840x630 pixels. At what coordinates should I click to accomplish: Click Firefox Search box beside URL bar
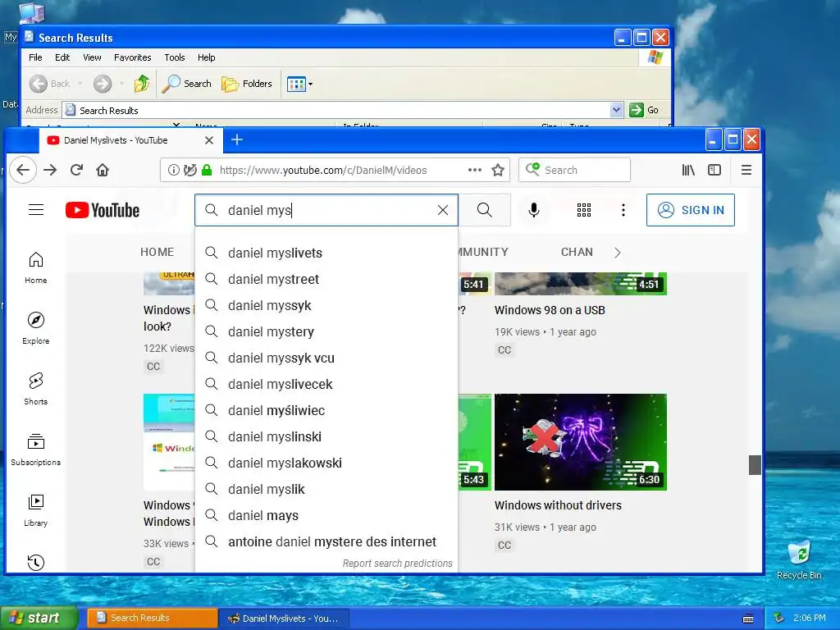pyautogui.click(x=574, y=170)
